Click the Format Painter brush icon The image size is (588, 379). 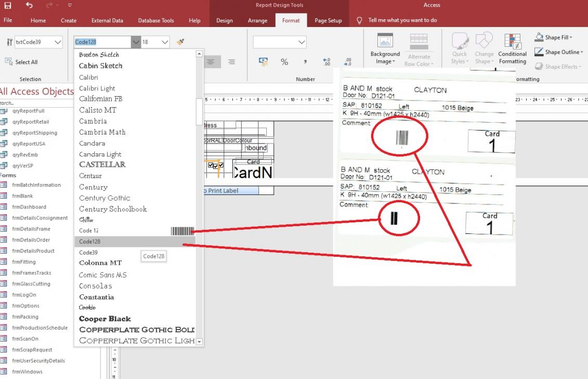(180, 42)
